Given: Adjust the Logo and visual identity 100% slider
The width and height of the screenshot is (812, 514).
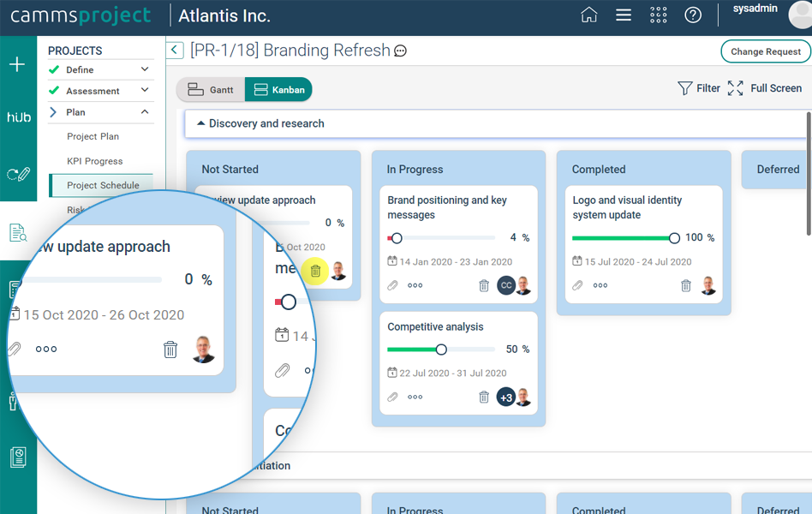Looking at the screenshot, I should [674, 238].
